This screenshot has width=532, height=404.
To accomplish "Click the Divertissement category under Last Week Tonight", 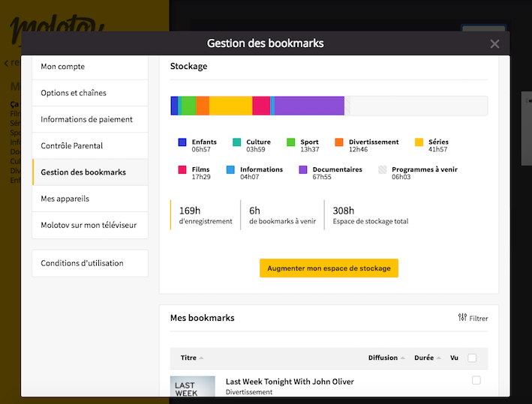I will pyautogui.click(x=249, y=392).
